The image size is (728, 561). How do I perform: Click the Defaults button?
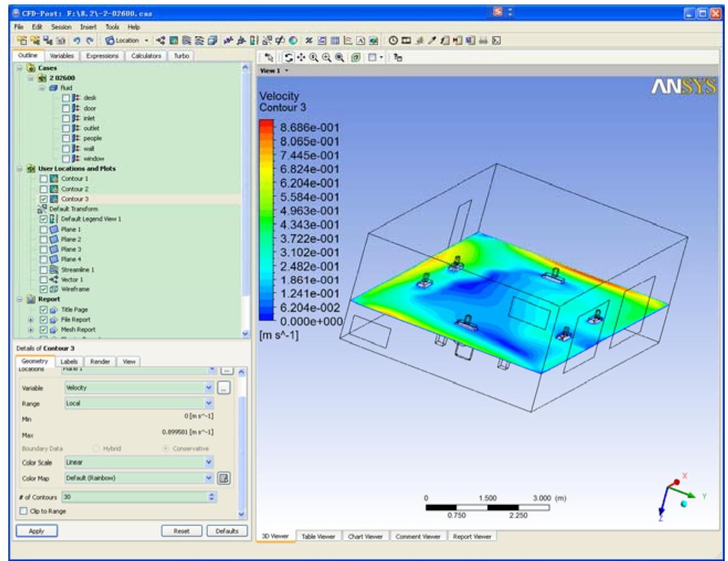point(227,531)
